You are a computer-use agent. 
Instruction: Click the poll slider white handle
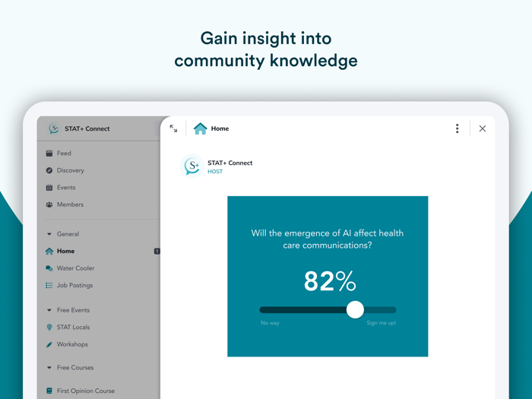355,310
